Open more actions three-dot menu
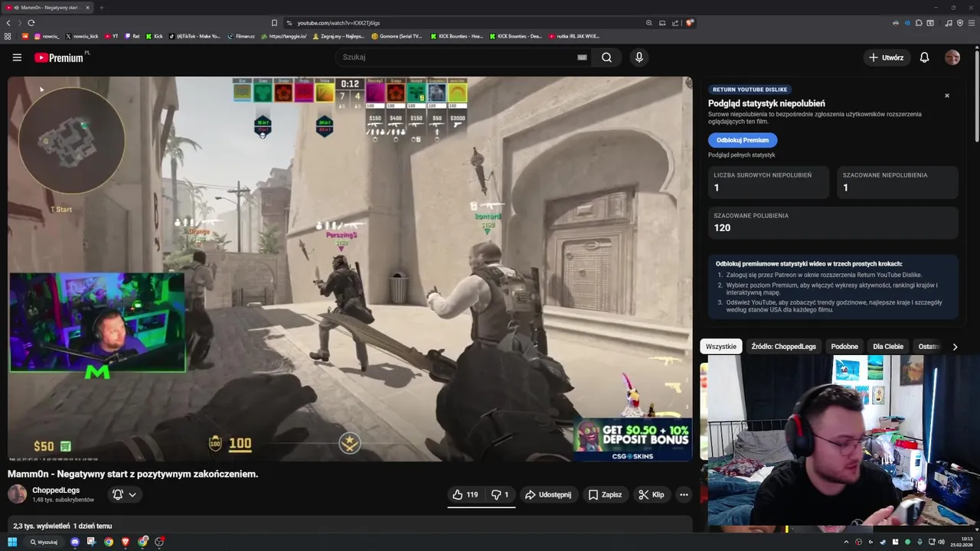This screenshot has height=551, width=980. [684, 494]
